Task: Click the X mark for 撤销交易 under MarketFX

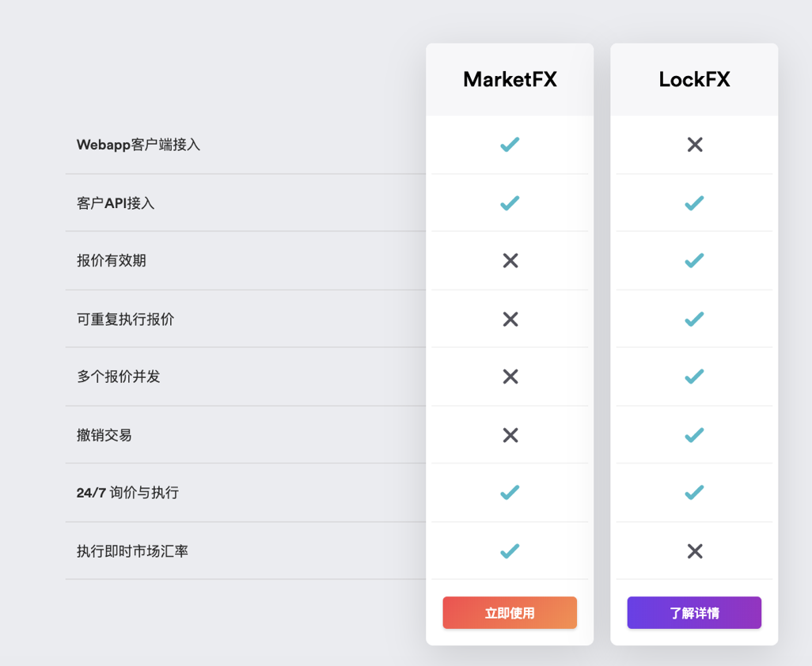Action: point(509,435)
